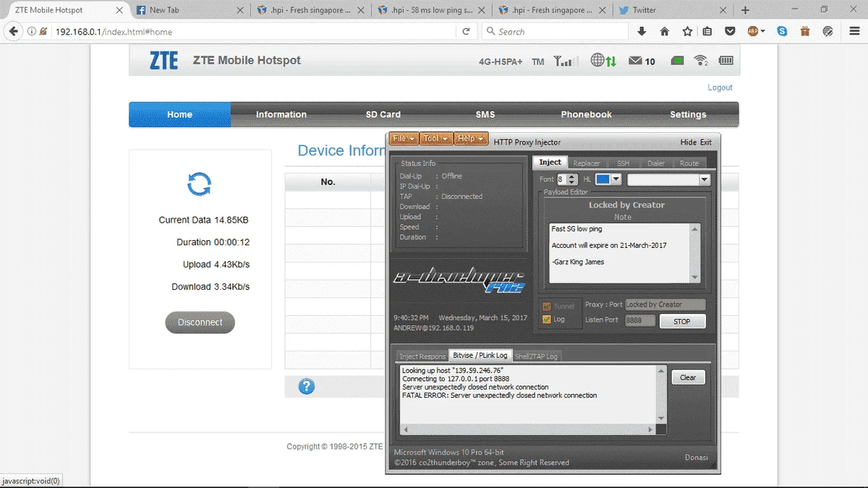Open the SMS menu on ZTE page
Screen dimensions: 868x488
485,114
